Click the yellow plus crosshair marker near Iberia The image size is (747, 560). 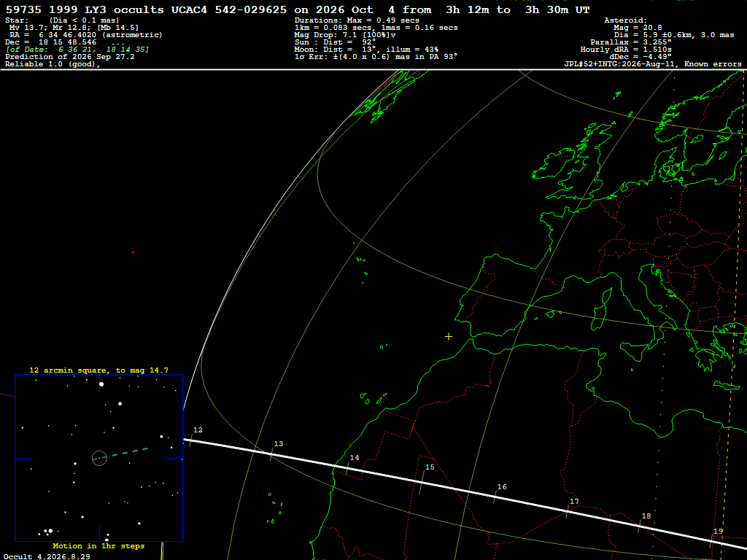click(x=449, y=337)
